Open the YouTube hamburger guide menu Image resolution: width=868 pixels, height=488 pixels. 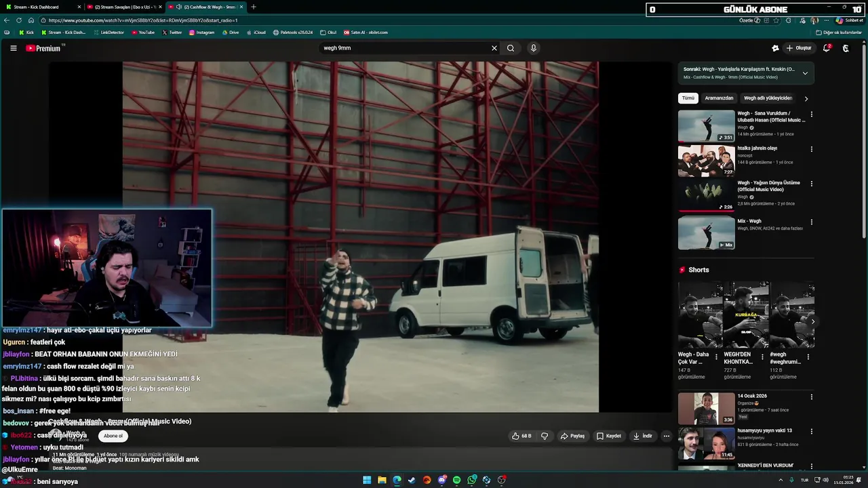[x=13, y=48]
